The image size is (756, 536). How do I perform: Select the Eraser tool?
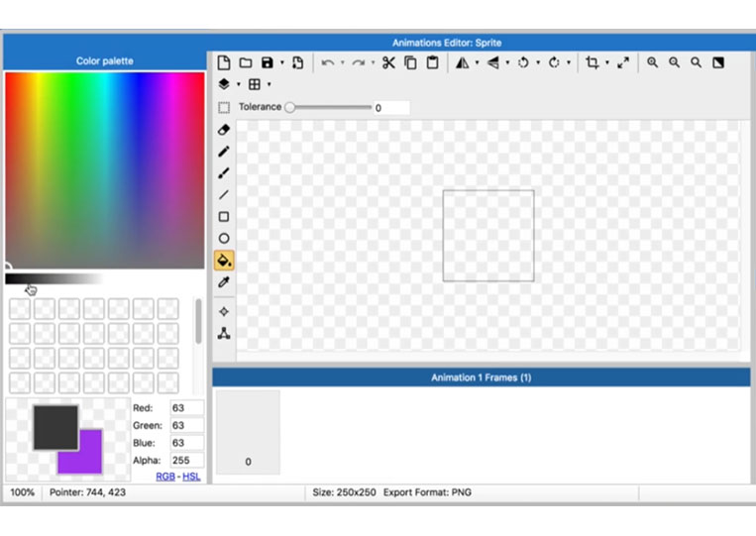tap(224, 130)
